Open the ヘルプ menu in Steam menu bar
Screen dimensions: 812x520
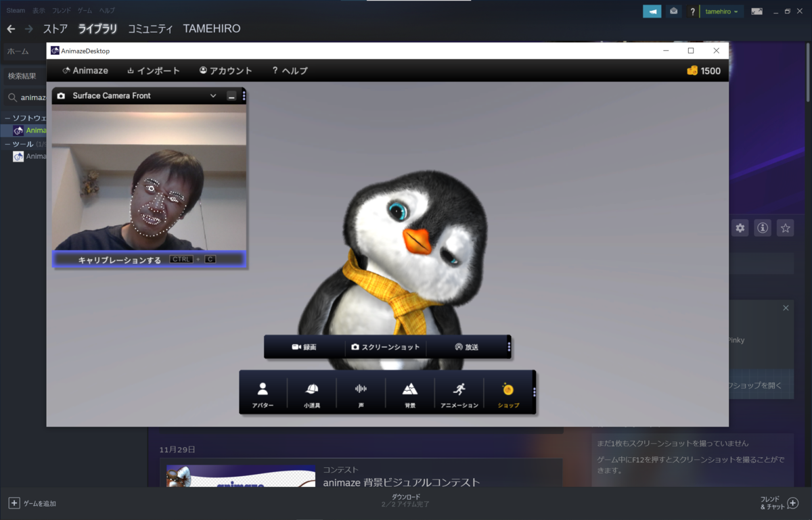(107, 11)
